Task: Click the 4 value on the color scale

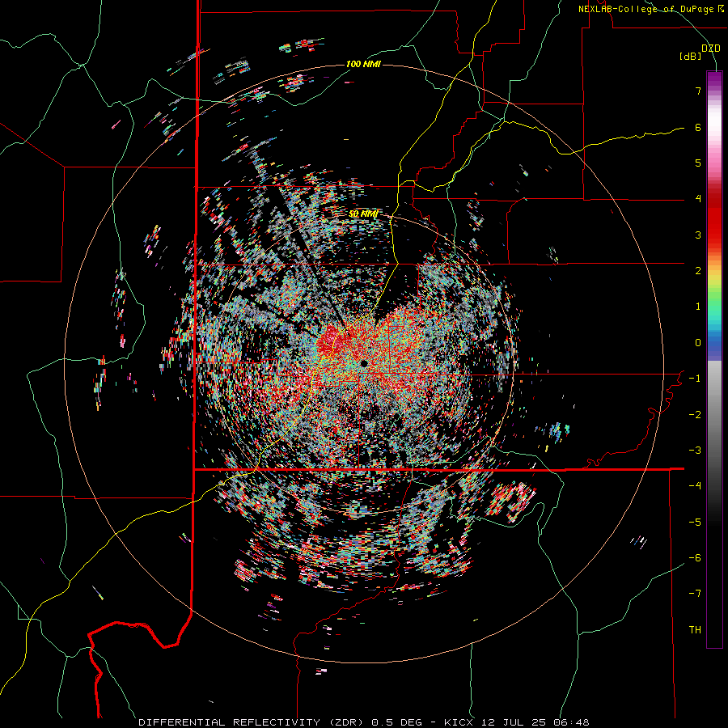Action: (x=698, y=199)
